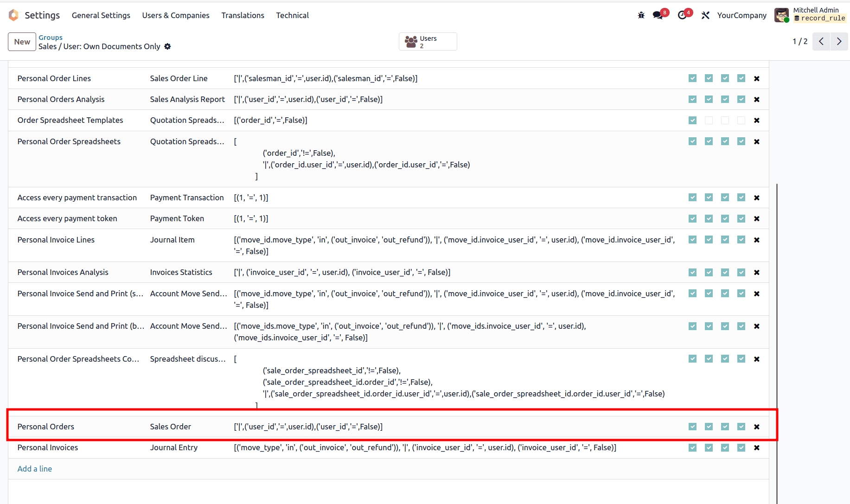
Task: Open the debug bug icon menu
Action: pos(641,15)
